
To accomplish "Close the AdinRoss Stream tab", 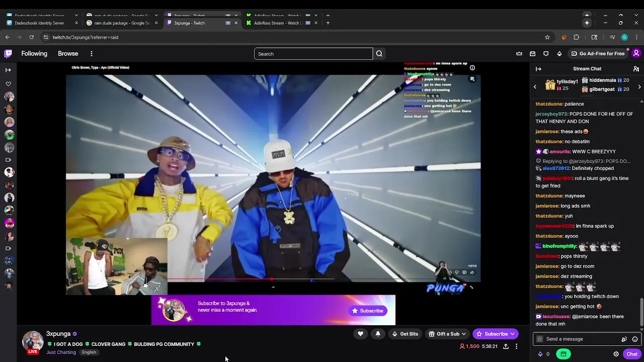I will pos(316,23).
